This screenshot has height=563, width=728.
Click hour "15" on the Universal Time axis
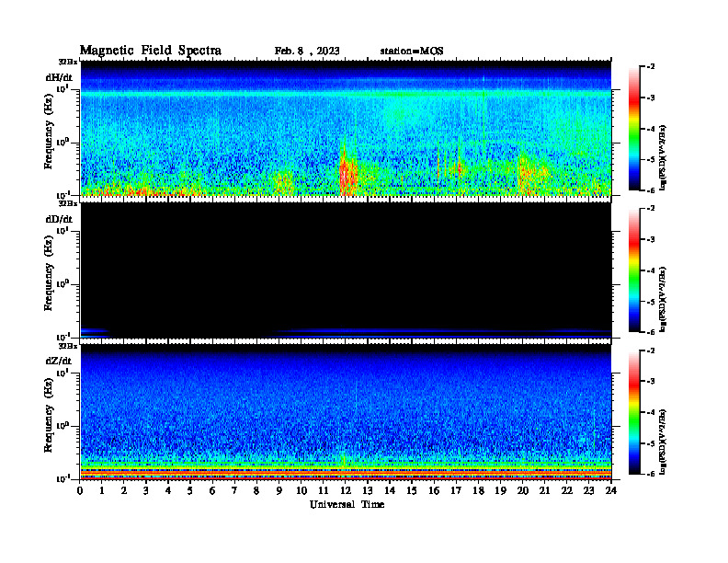tap(412, 490)
